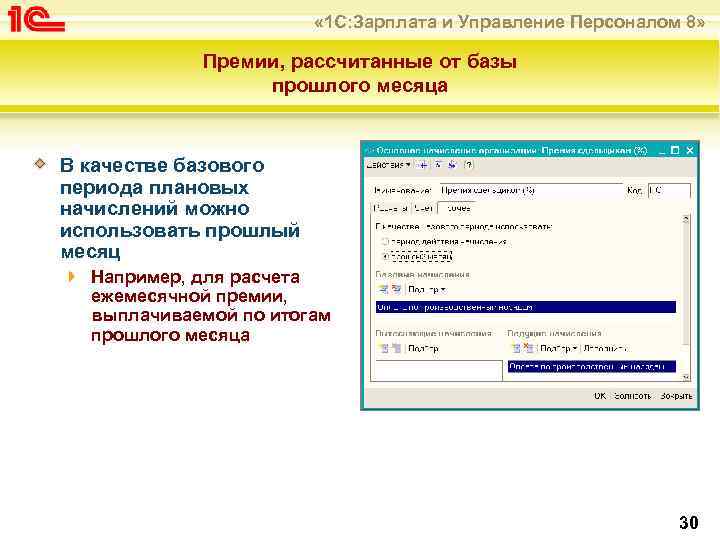Select the 'прошлый месяц' radio option
The image size is (720, 540).
(418, 256)
